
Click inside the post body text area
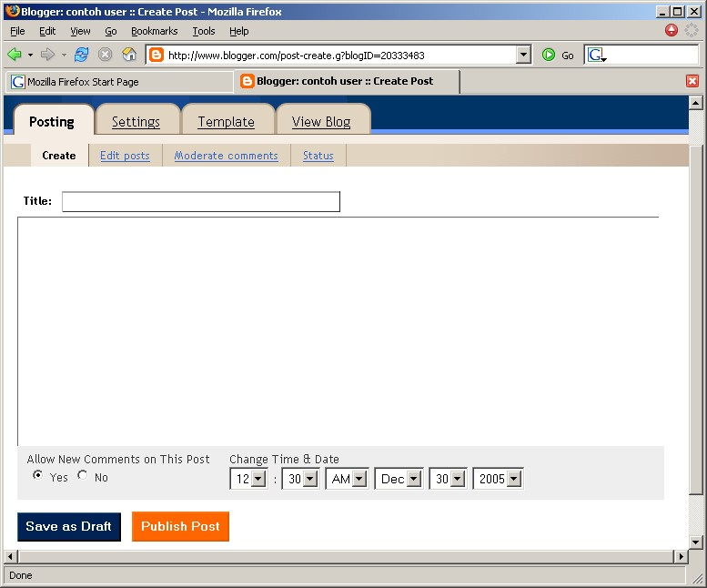(x=338, y=331)
